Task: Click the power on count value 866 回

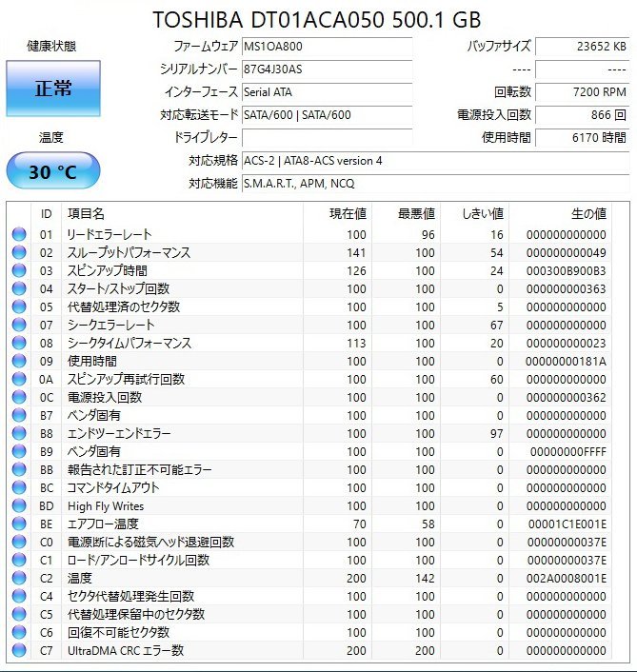Action: pyautogui.click(x=582, y=114)
